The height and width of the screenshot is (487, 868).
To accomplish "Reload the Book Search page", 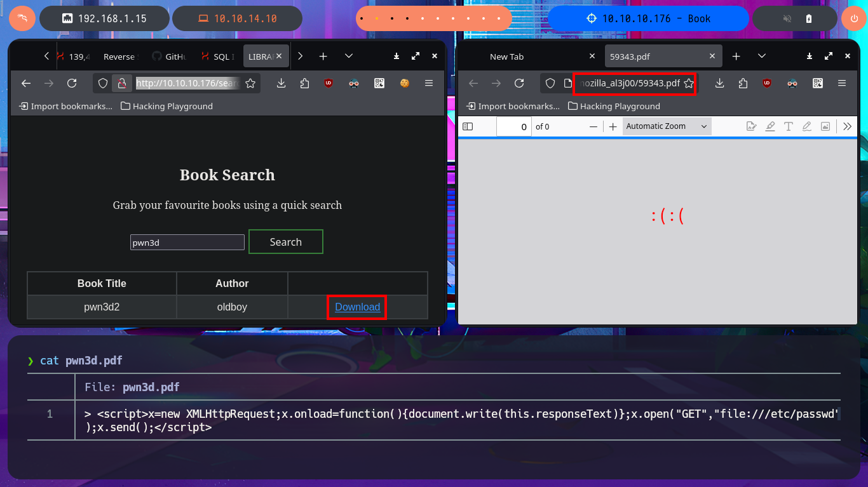I will click(72, 83).
